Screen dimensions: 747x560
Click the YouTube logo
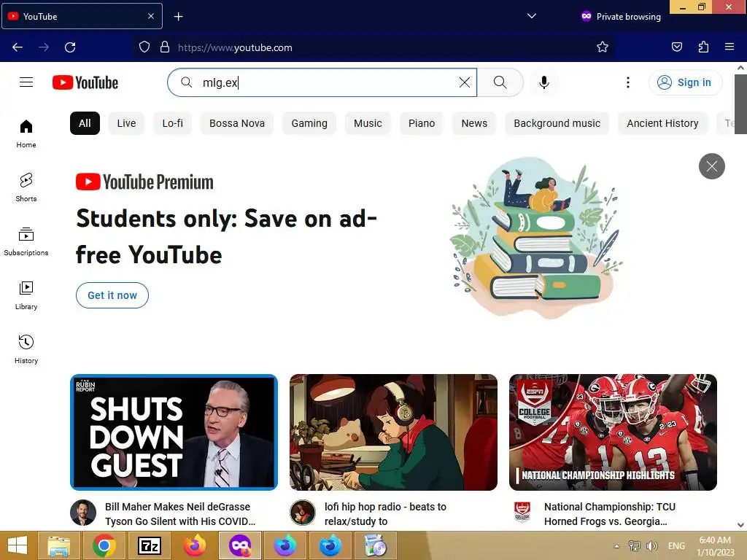(85, 82)
